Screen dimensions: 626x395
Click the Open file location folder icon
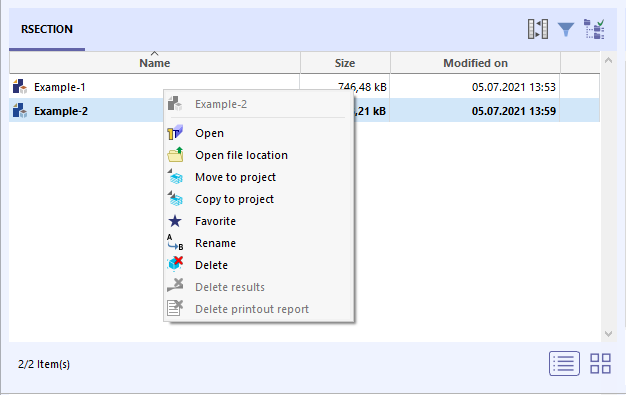click(x=175, y=155)
